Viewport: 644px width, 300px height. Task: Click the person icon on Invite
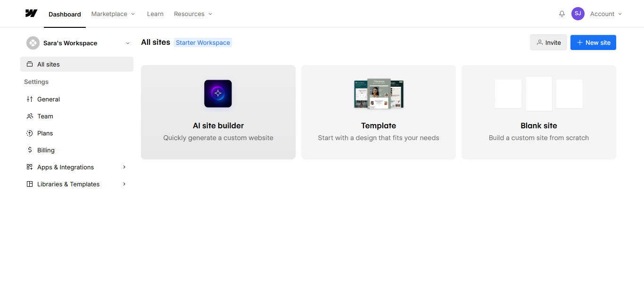click(x=540, y=42)
